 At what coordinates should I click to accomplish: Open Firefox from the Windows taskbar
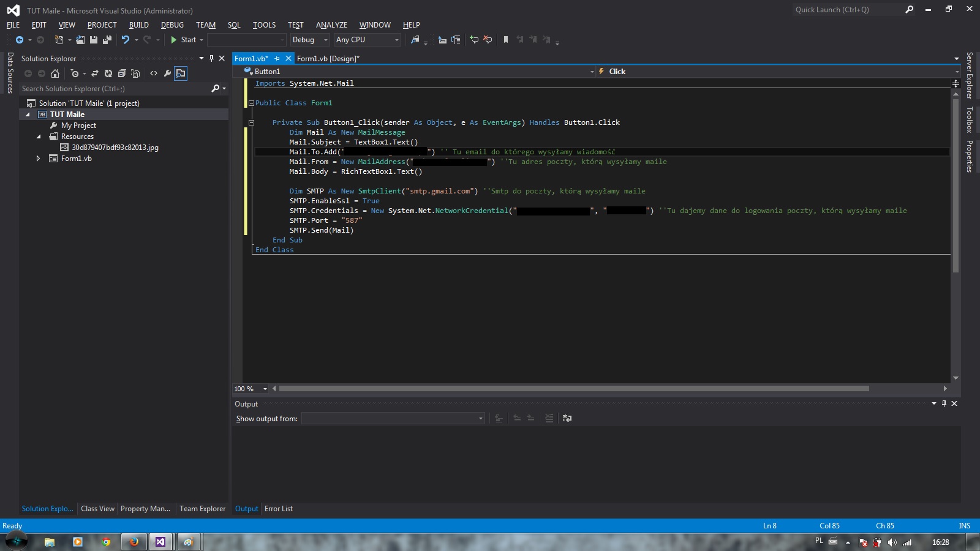pos(134,542)
